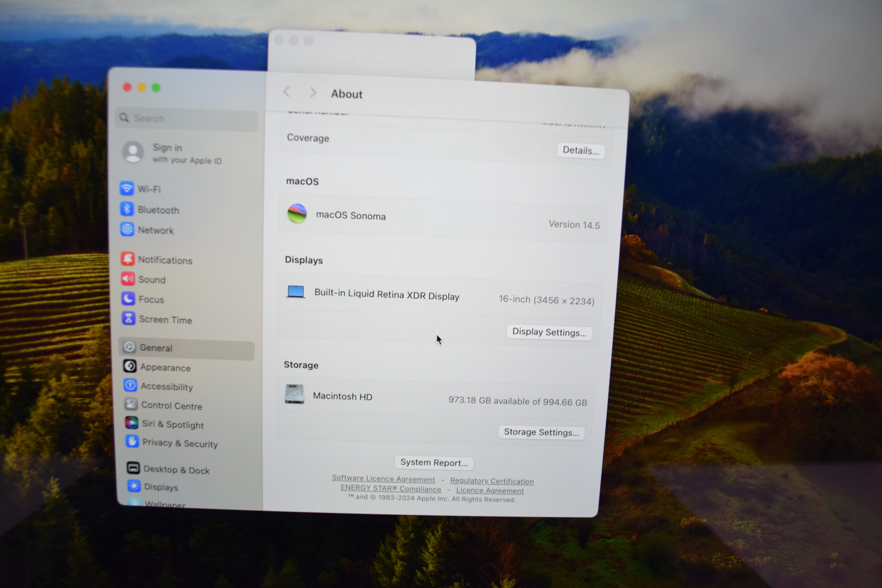
Task: Select the Notifications bell icon
Action: point(127,259)
